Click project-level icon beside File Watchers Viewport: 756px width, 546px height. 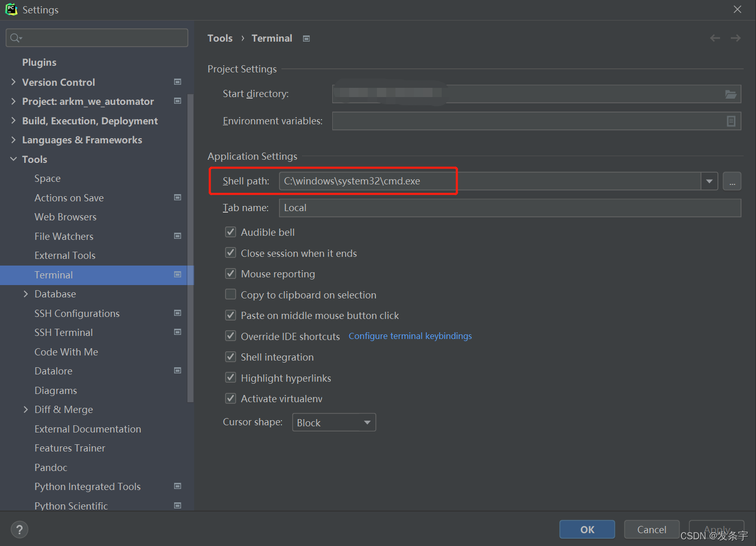[x=178, y=236]
